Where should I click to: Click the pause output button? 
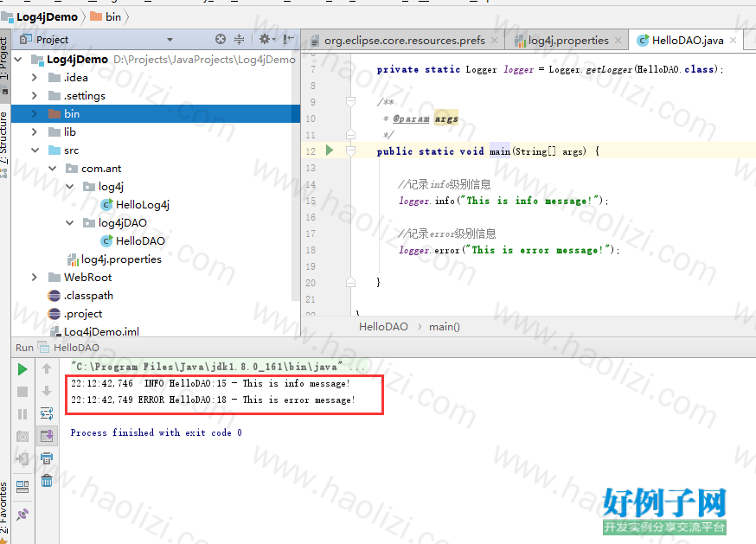[22, 414]
